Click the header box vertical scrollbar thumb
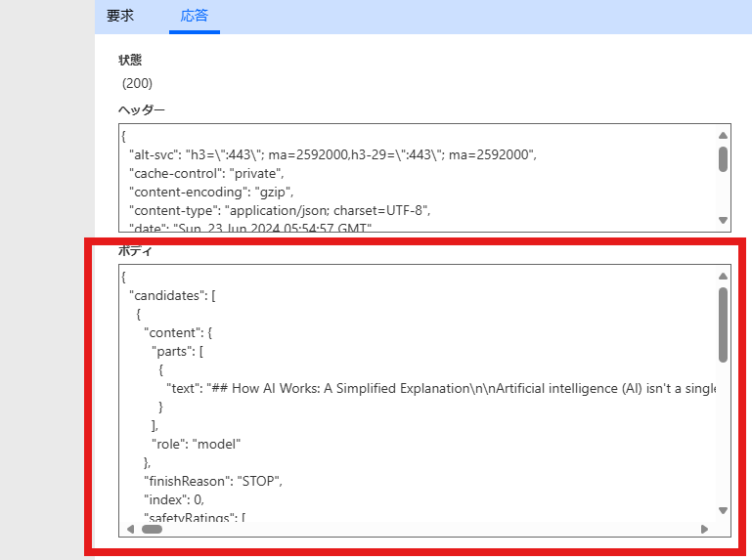The height and width of the screenshot is (560, 752). point(724,159)
